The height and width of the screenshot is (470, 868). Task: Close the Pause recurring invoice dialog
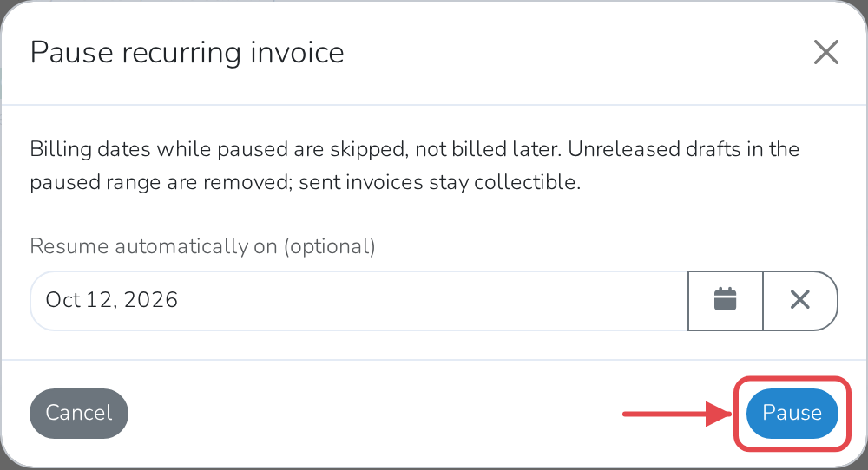pyautogui.click(x=826, y=53)
